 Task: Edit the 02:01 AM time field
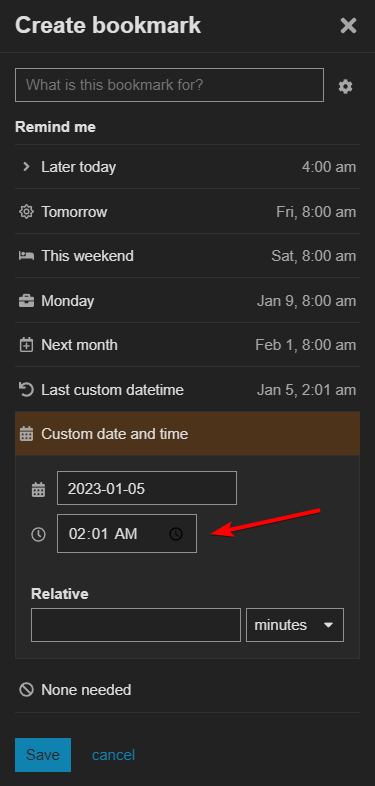[127, 533]
